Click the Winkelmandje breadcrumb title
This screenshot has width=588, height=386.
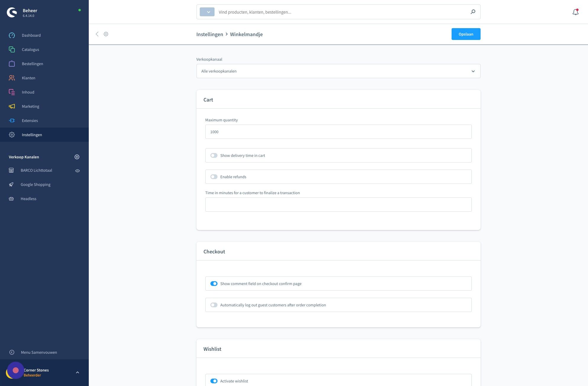coord(246,34)
